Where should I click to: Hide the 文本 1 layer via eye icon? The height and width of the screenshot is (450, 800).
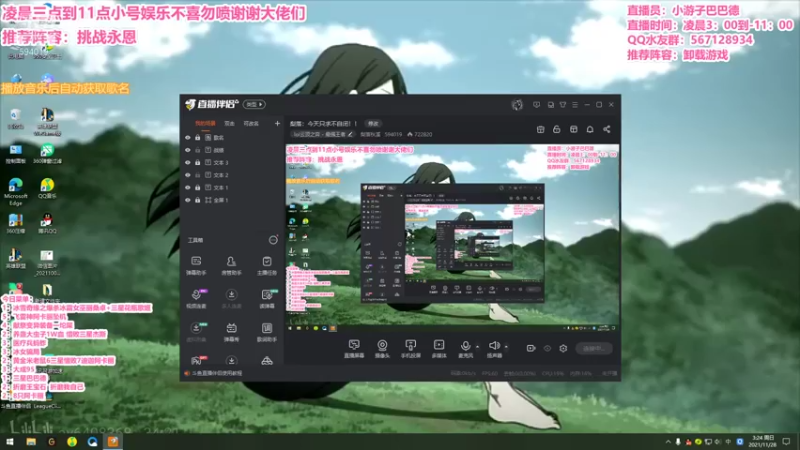188,188
